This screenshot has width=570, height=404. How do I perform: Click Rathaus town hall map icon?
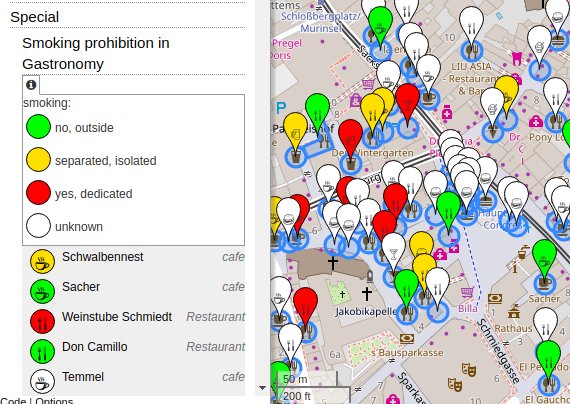[514, 312]
